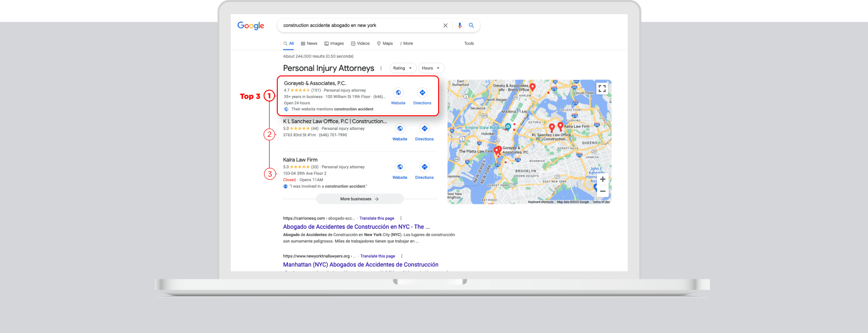Viewport: 868px width, 333px height.
Task: Translate the carrionesq.com result page
Action: pos(377,218)
